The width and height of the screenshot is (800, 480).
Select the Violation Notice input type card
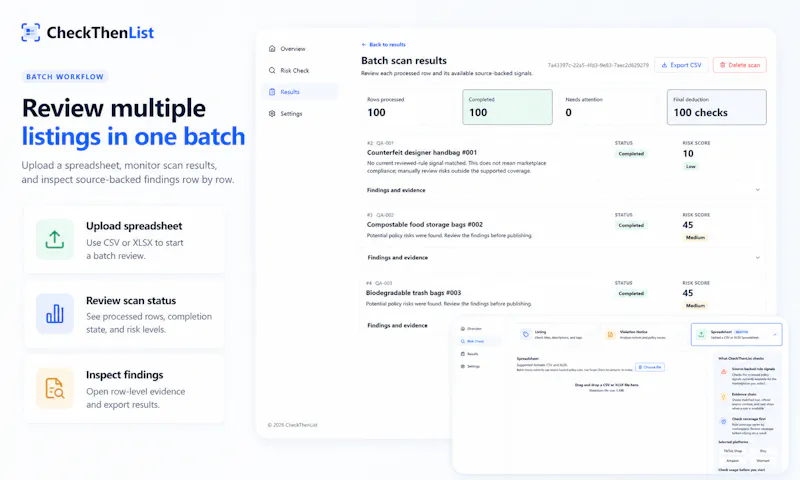click(644, 335)
